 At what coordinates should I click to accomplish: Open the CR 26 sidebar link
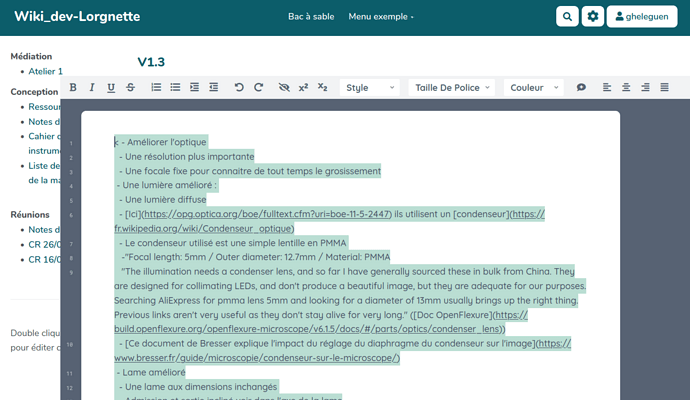tap(44, 245)
